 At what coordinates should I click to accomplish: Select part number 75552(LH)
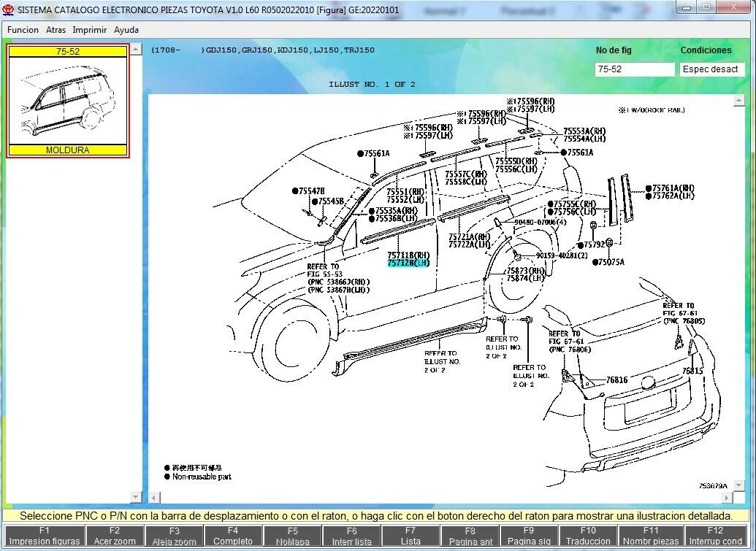[x=405, y=199]
